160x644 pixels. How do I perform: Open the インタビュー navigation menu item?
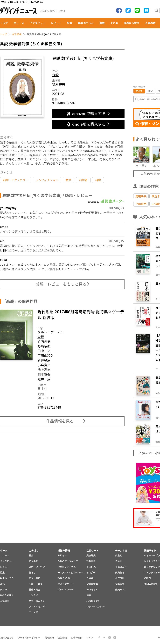[37, 23]
